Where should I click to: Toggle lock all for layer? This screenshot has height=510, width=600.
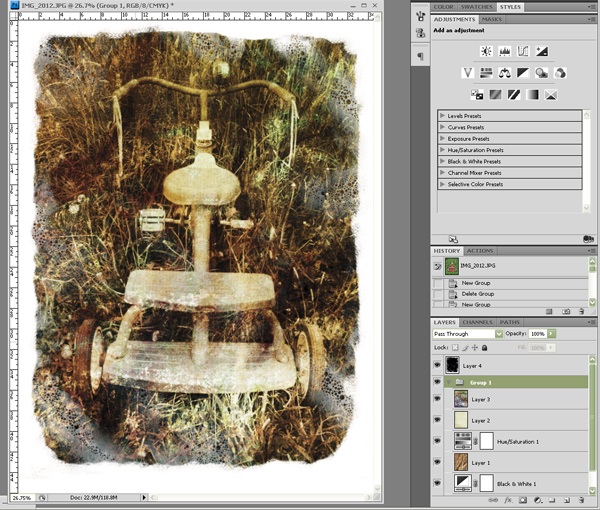(484, 347)
